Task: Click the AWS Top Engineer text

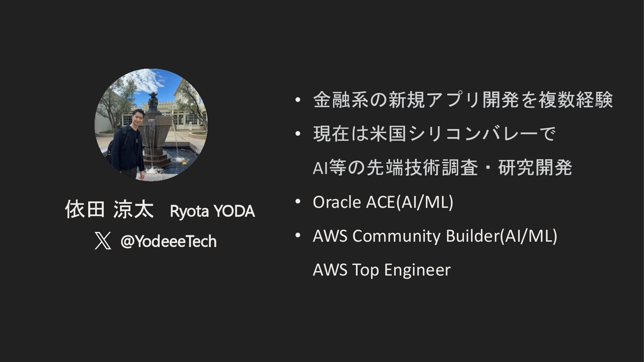Action: 381,270
